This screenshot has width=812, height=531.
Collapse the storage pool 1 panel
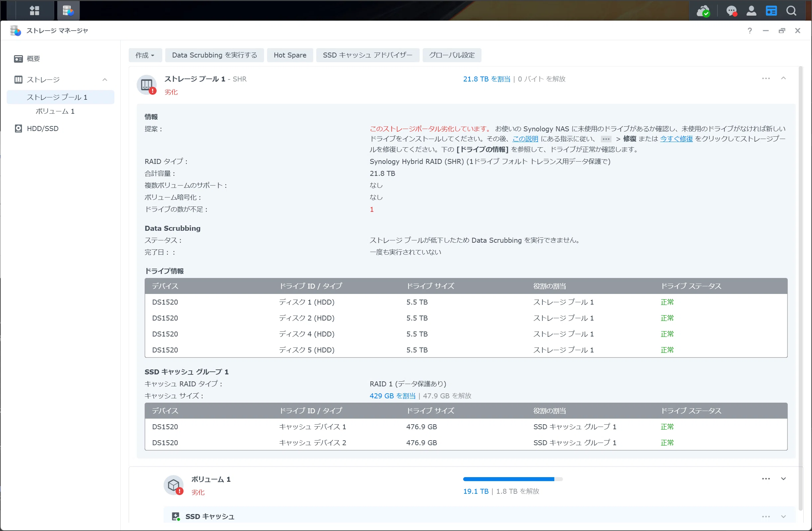783,78
